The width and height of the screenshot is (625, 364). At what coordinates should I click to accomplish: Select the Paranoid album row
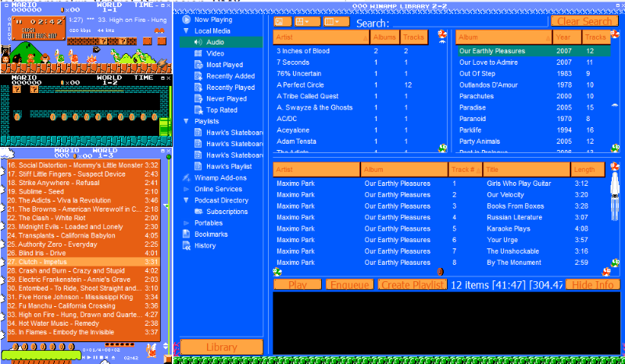point(534,119)
